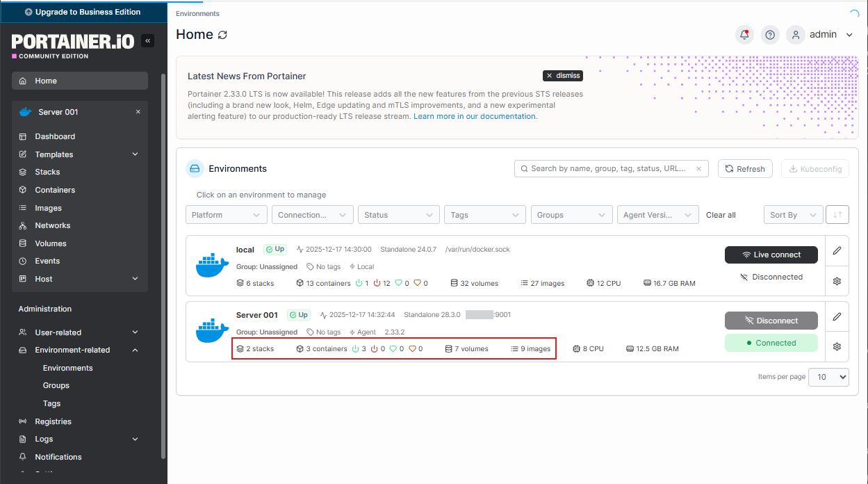Change the items per page dropdown

[828, 377]
